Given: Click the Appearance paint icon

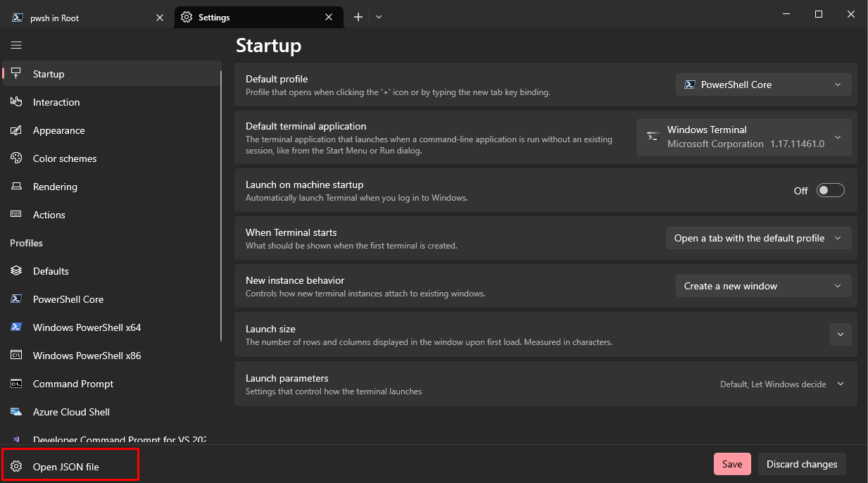Looking at the screenshot, I should [x=16, y=130].
